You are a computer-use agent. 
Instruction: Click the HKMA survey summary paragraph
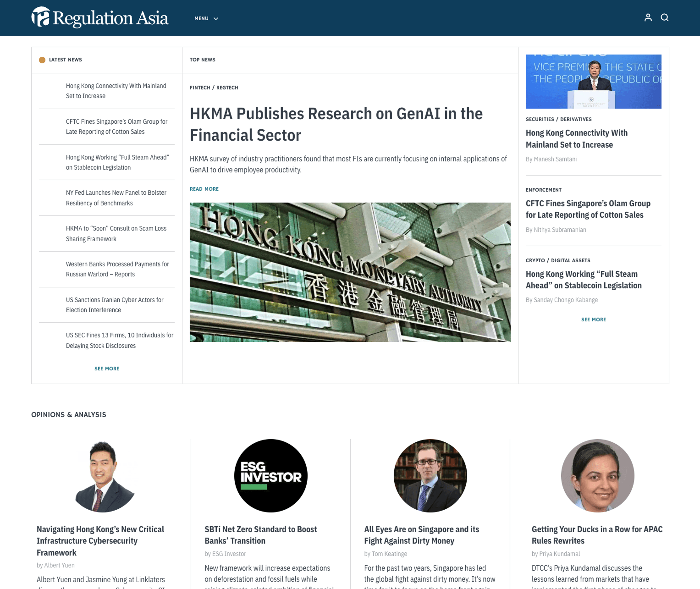[x=348, y=164]
